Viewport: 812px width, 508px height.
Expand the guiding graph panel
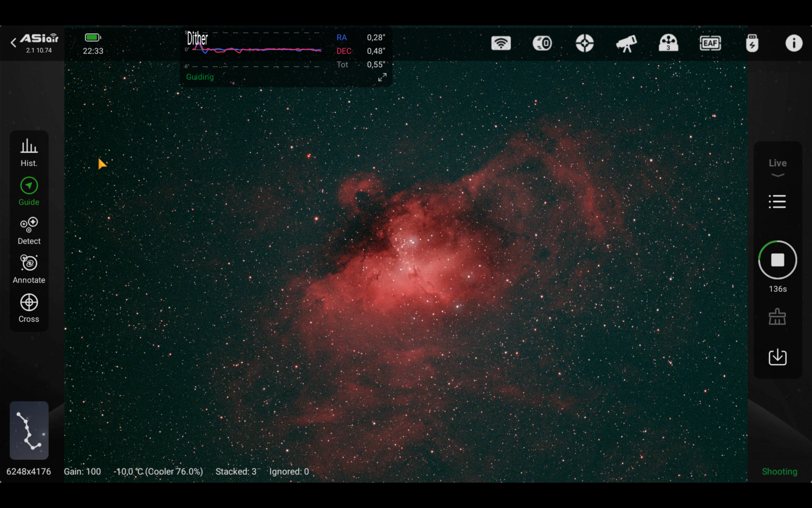[x=382, y=77]
